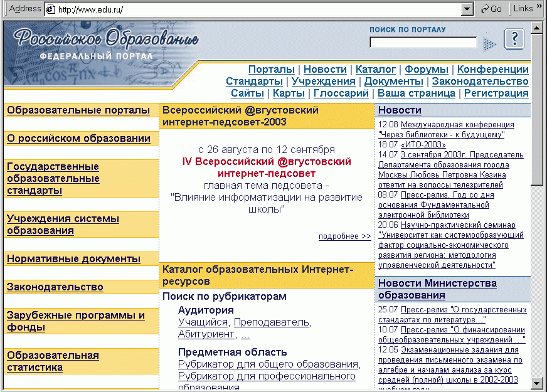Open the Сайты menu link

coord(247,93)
